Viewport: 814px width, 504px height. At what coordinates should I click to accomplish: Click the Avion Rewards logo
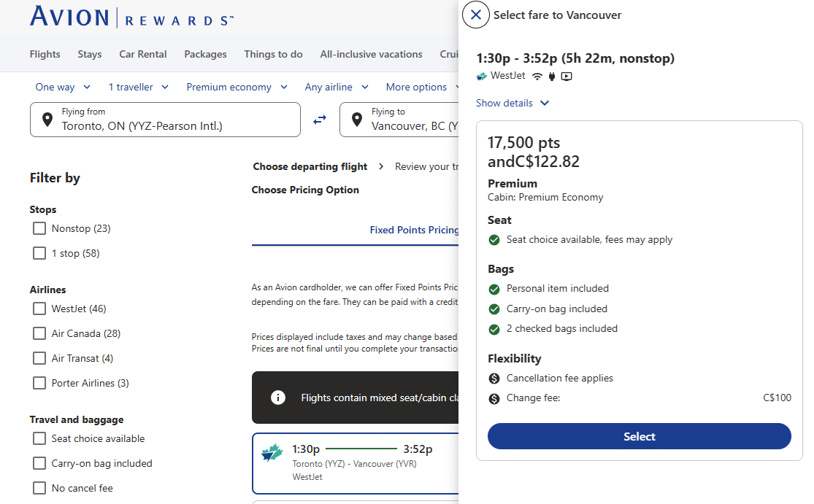click(131, 17)
